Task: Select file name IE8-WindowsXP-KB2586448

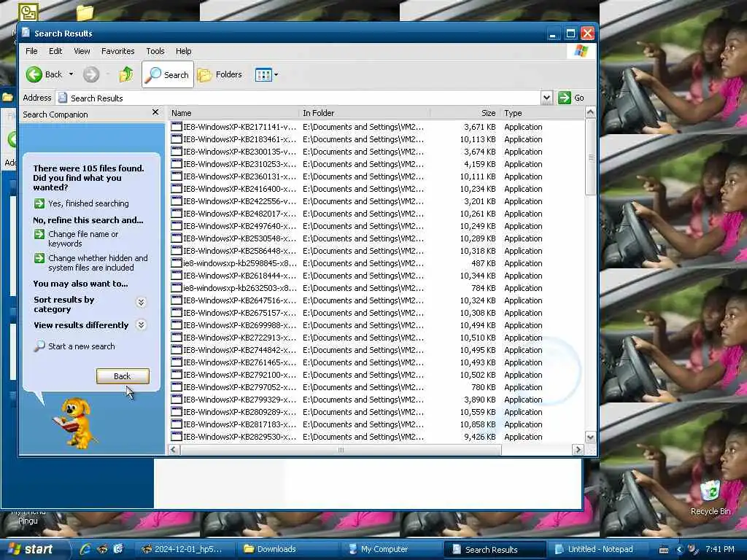Action: (239, 251)
